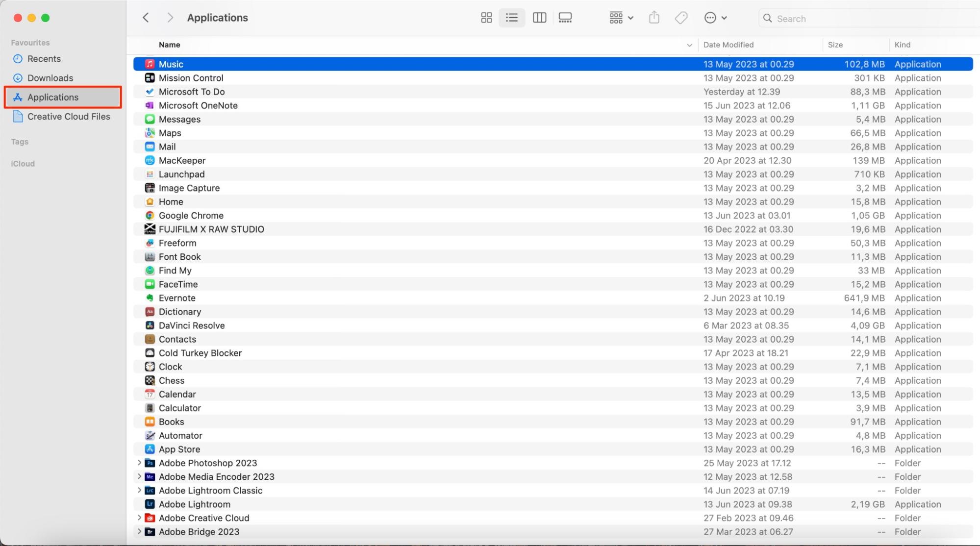Go back with the left chevron
The width and height of the screenshot is (980, 546).
click(146, 18)
